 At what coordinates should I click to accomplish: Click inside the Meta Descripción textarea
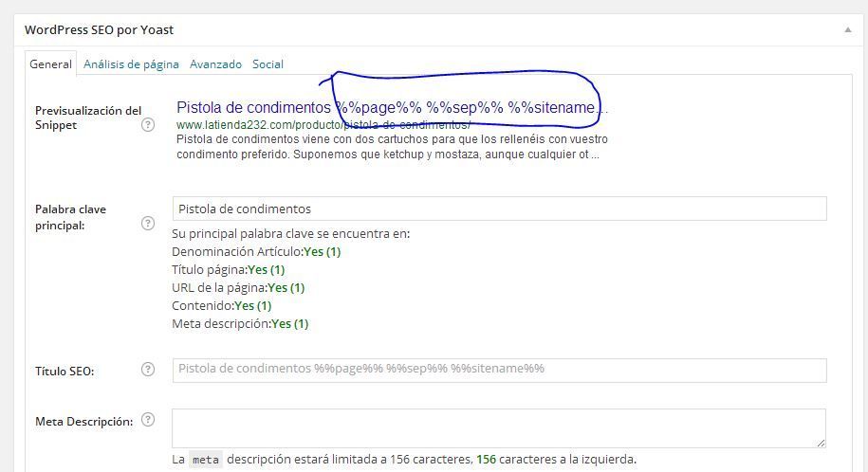point(499,428)
